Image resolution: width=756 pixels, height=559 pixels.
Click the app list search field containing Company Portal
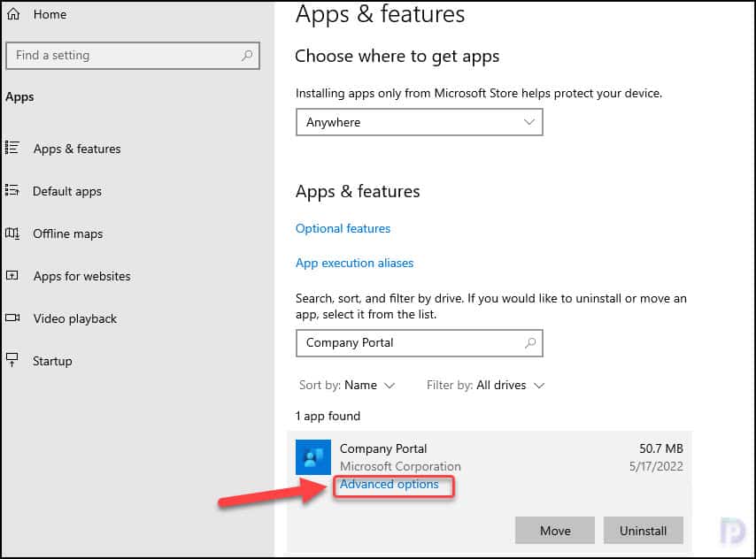[x=420, y=342]
